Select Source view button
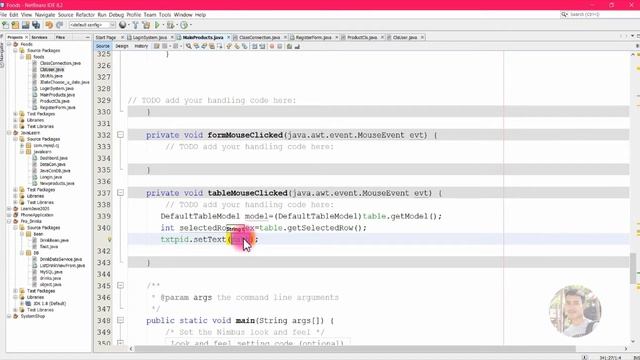This screenshot has height=360, width=640. point(103,46)
